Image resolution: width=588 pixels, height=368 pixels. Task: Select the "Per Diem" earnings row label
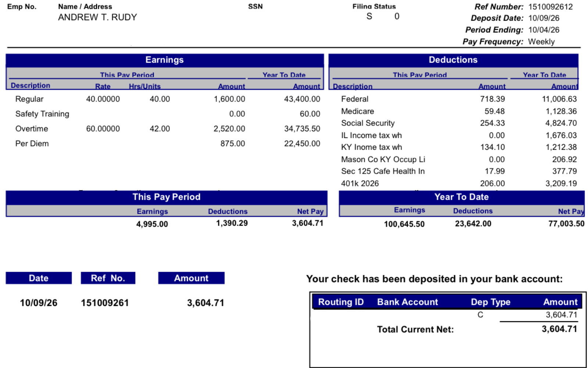point(32,144)
